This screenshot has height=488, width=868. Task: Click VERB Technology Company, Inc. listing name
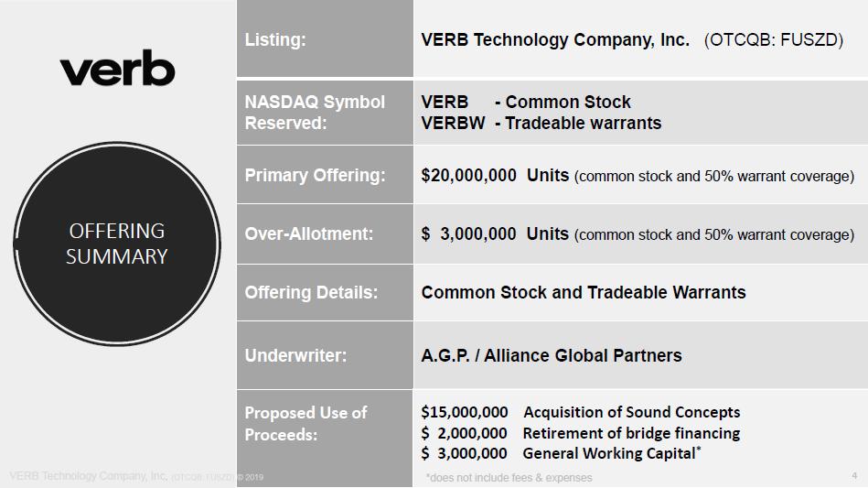point(555,40)
